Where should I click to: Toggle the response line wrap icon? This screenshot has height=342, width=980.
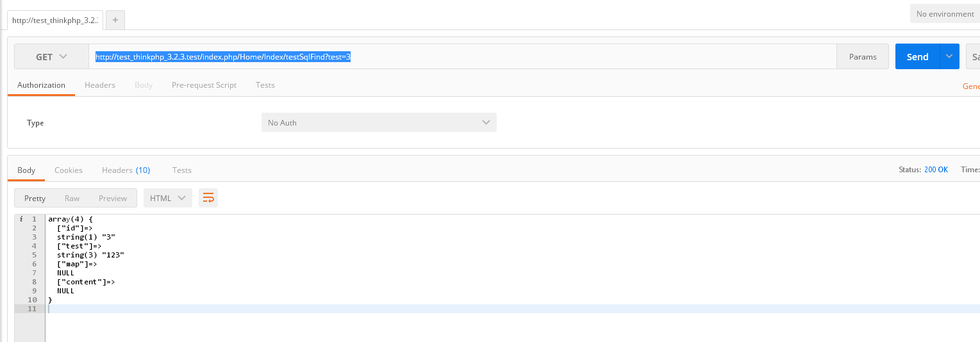pyautogui.click(x=208, y=198)
